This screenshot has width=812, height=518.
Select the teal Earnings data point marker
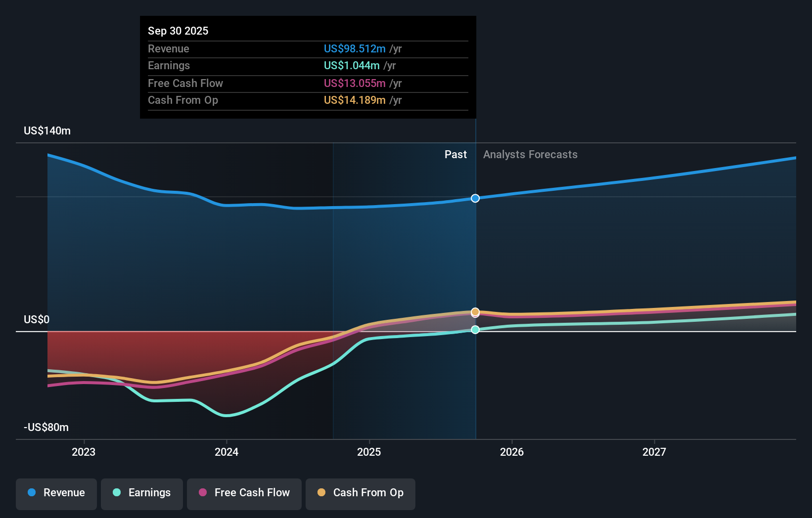coord(475,330)
